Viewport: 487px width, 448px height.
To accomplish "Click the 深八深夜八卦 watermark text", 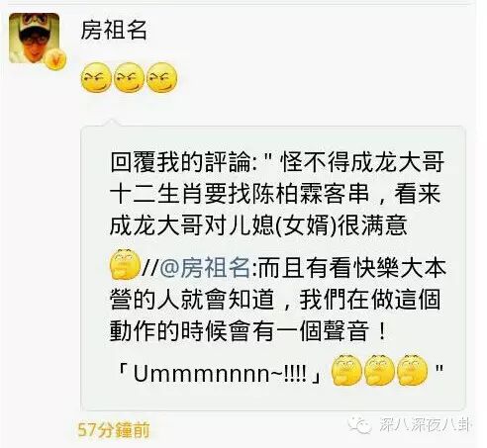I will [x=426, y=424].
